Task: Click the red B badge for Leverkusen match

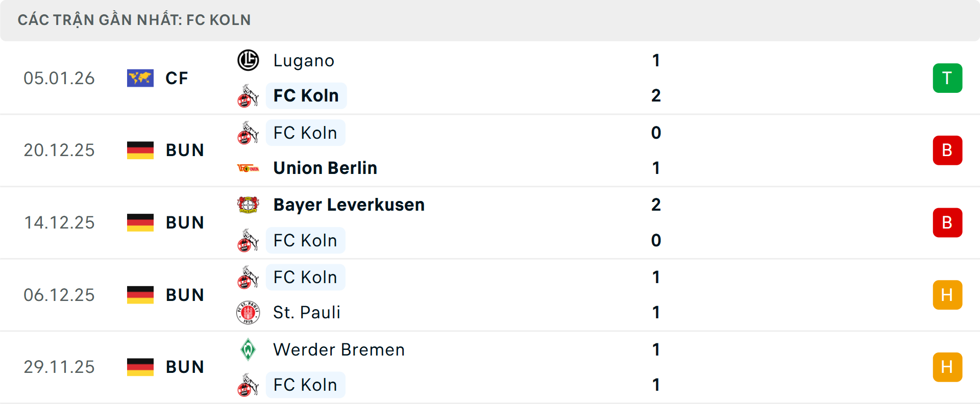Action: 947,222
